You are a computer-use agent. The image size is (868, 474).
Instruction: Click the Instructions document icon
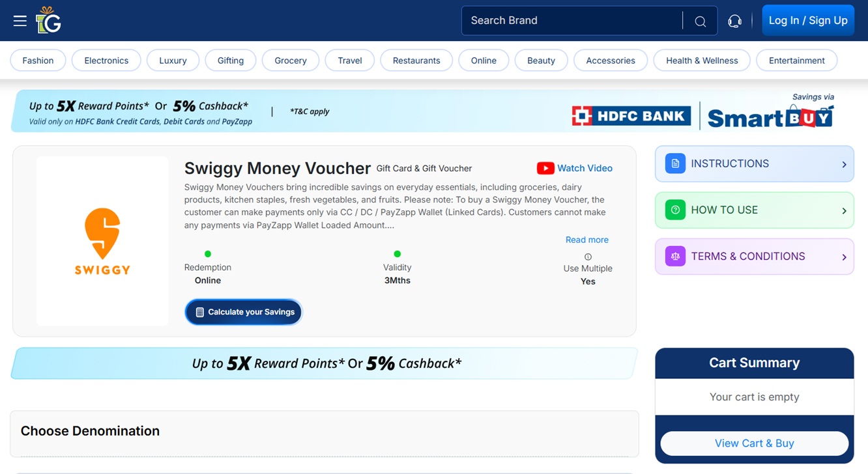[675, 163]
